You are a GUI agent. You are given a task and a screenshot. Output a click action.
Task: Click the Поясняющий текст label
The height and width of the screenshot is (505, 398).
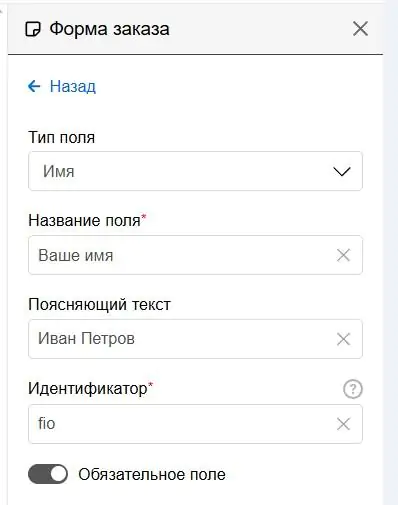coord(99,305)
